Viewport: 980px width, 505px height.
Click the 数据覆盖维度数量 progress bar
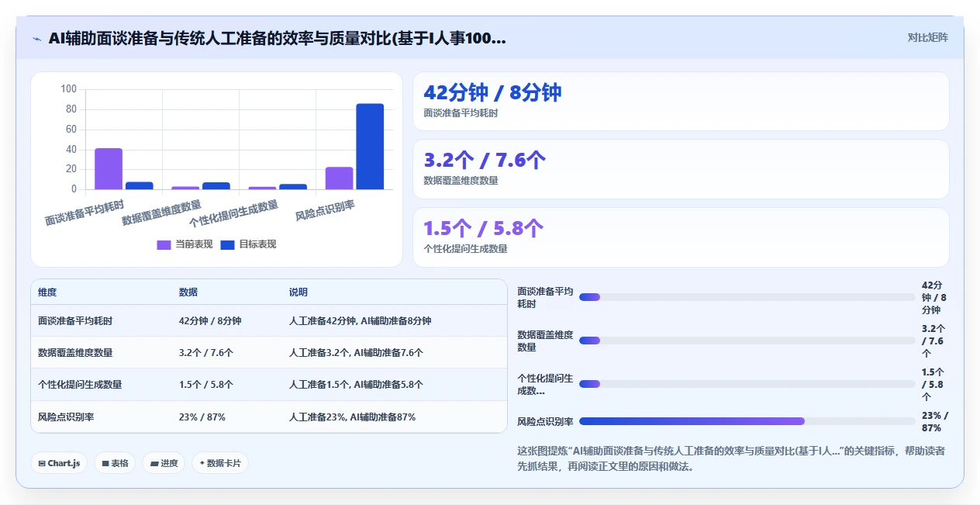[x=747, y=341]
